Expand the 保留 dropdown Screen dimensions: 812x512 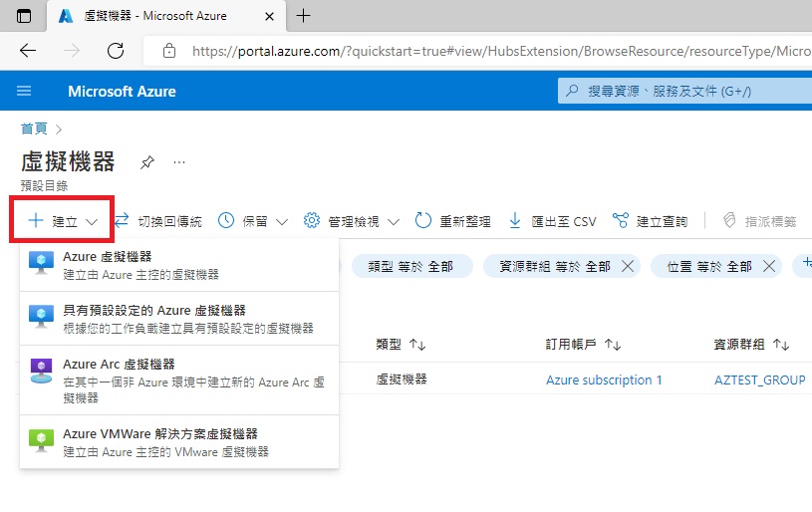pos(252,221)
